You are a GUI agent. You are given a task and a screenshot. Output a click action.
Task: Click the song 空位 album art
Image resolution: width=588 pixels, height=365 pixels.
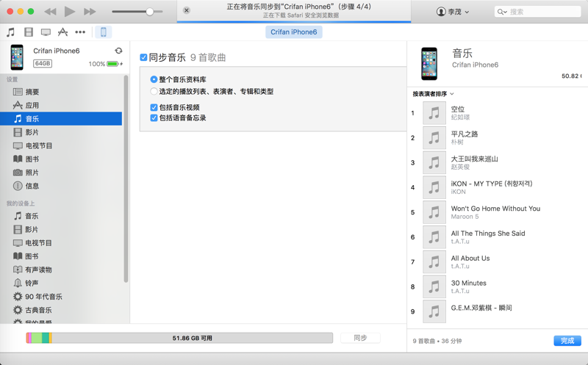pos(434,113)
